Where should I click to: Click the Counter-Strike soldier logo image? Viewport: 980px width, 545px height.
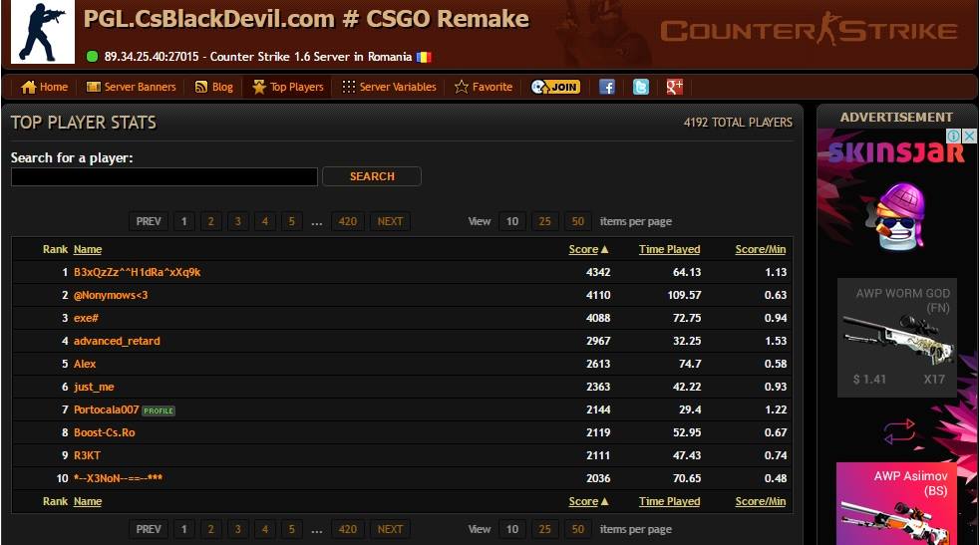point(43,31)
